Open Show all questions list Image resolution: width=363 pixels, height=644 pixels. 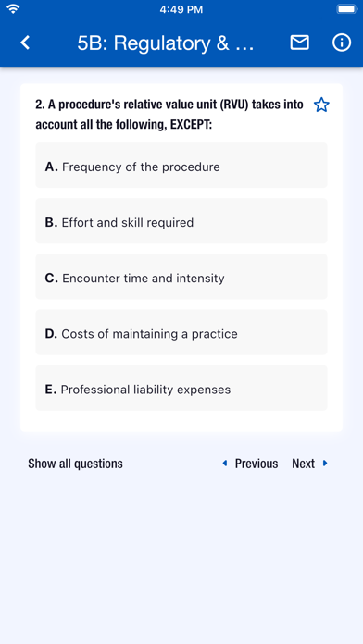click(75, 464)
